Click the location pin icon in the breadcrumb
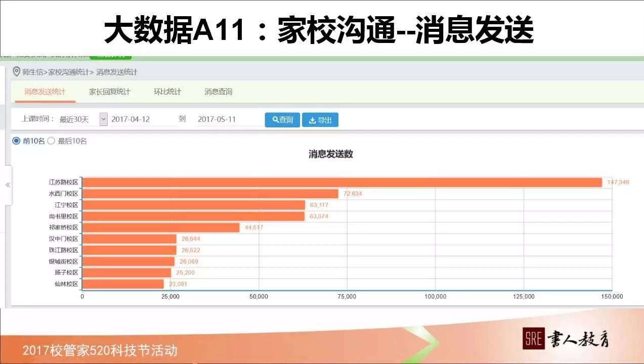This screenshot has width=644, height=364. click(x=16, y=72)
